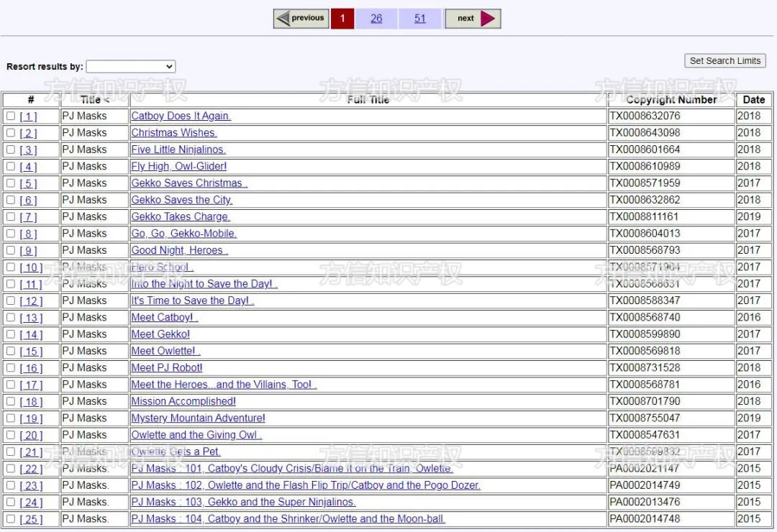Open Owlette and the Giving Owl title
Screen dimensions: 777x532
(196, 435)
